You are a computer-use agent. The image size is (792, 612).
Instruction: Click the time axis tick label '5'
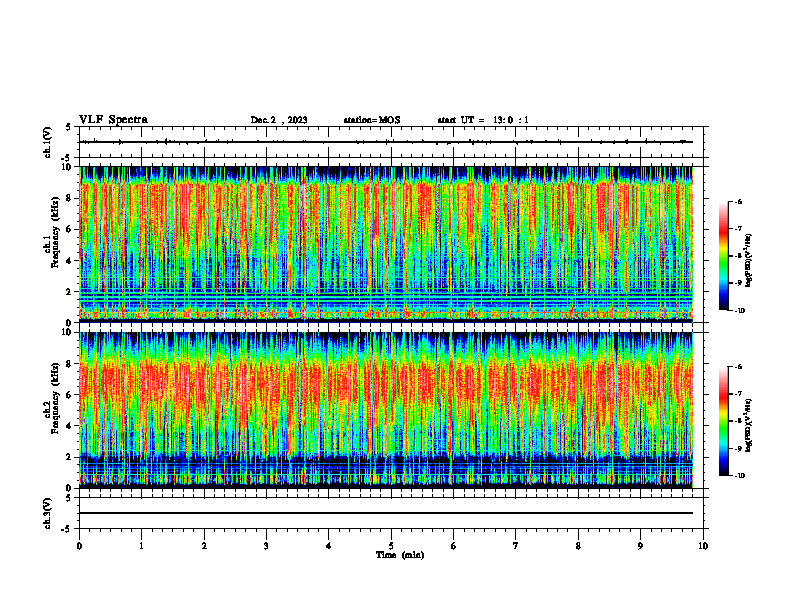pyautogui.click(x=391, y=546)
